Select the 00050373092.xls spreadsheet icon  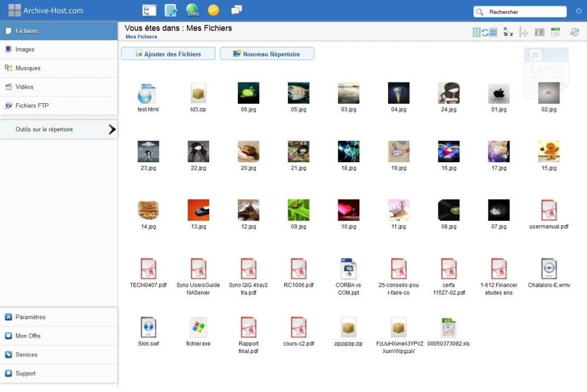point(448,328)
